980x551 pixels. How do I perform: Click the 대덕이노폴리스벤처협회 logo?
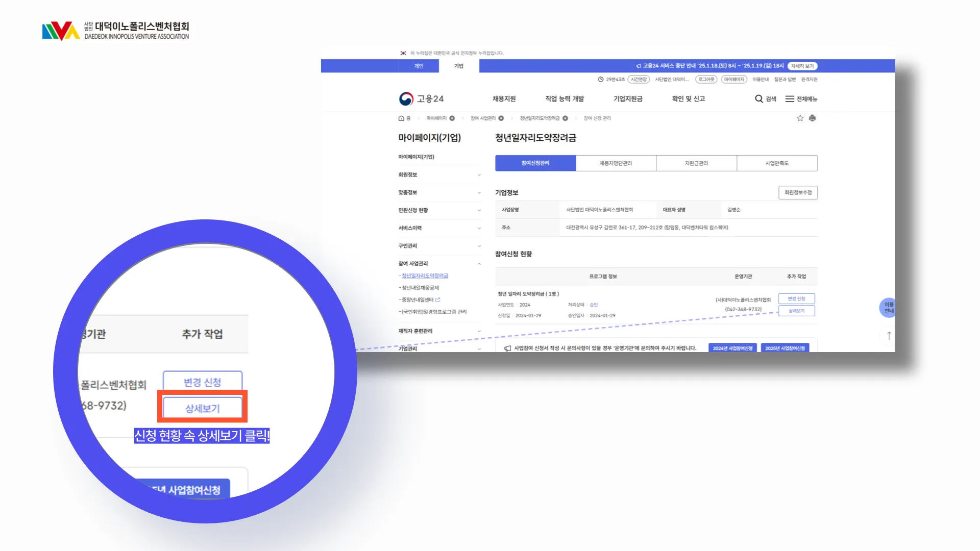[x=115, y=31]
